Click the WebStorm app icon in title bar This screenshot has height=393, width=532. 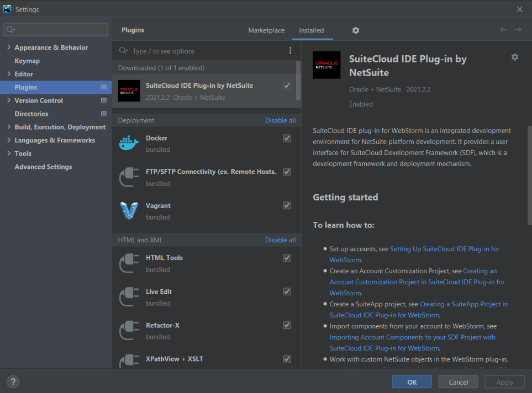tap(7, 9)
